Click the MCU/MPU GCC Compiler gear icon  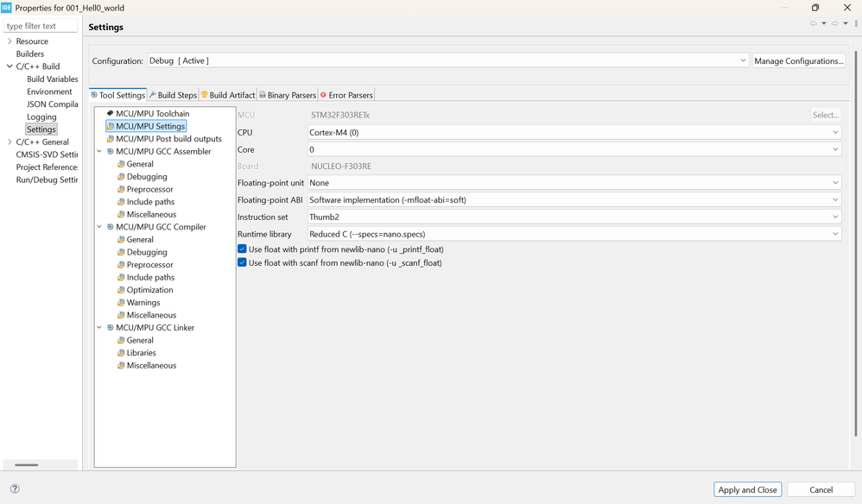click(x=110, y=227)
